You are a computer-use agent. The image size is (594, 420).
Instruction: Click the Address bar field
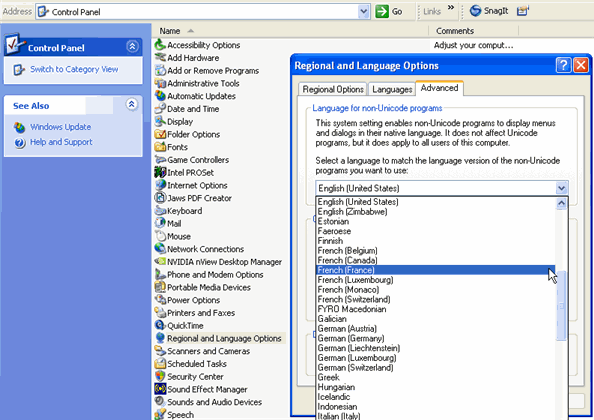tap(203, 12)
